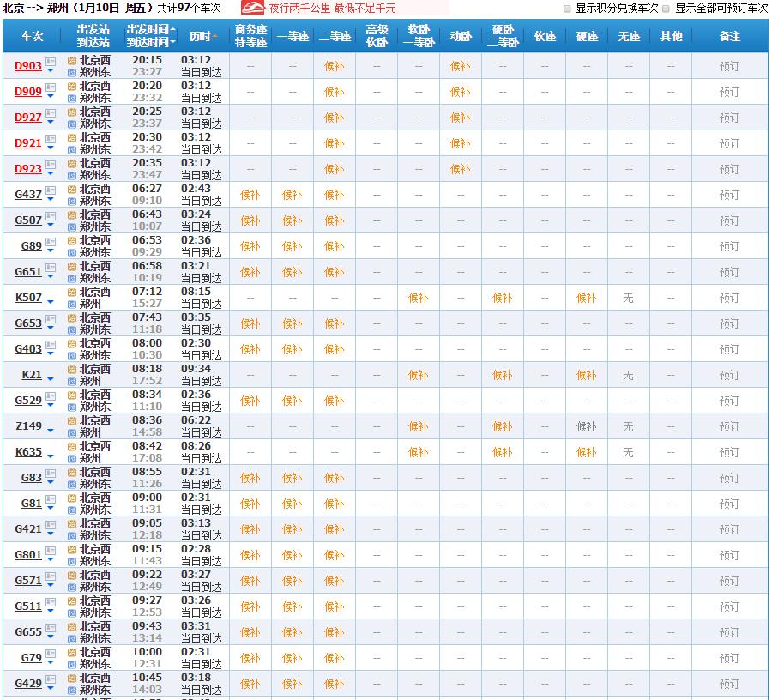This screenshot has width=772, height=700.
Task: Click the origin station icon in the K507 row
Action: pyautogui.click(x=72, y=292)
